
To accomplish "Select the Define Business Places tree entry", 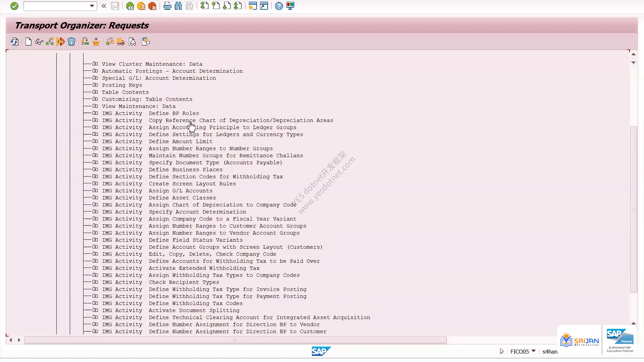I will pos(185,170).
